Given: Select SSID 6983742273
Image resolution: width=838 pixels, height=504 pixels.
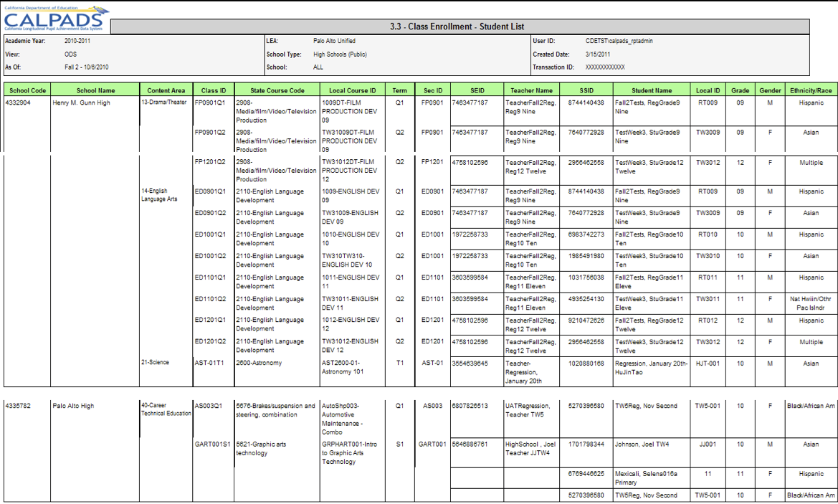Looking at the screenshot, I should pyautogui.click(x=586, y=234).
